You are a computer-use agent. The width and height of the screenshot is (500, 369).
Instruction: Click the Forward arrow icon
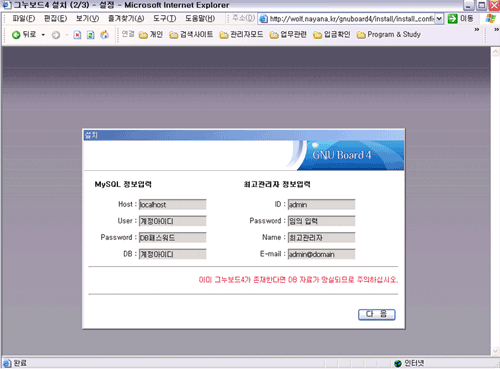pyautogui.click(x=56, y=35)
